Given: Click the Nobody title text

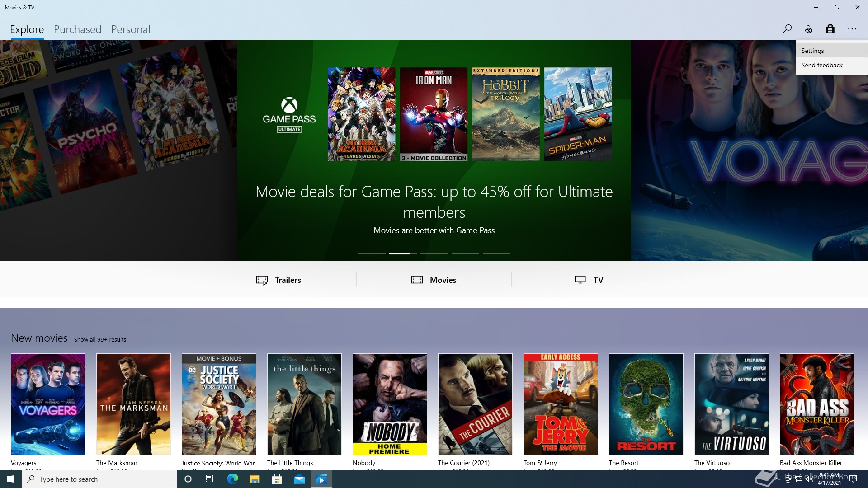Looking at the screenshot, I should [364, 463].
